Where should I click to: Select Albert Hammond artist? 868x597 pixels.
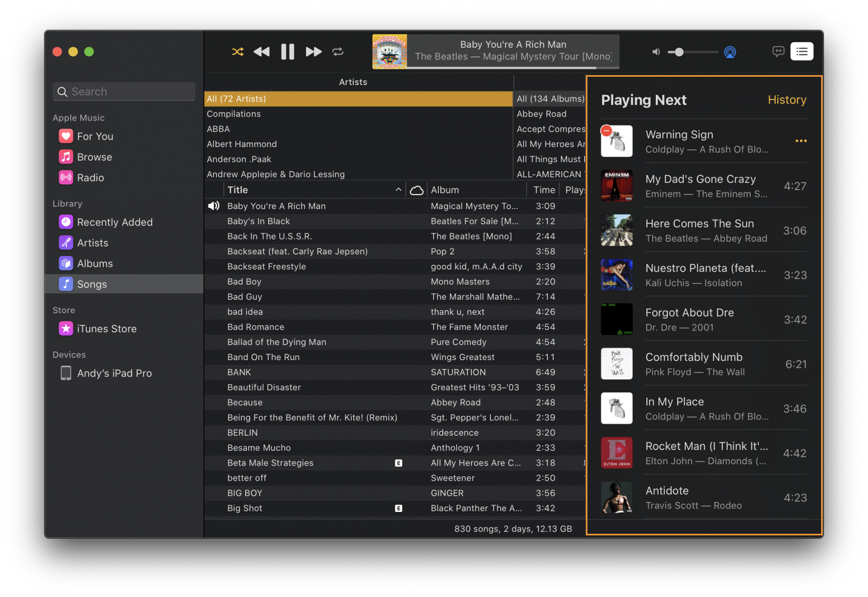click(x=358, y=144)
